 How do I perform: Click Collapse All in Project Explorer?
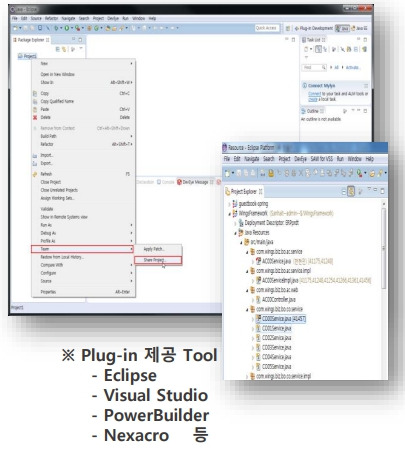point(344,191)
